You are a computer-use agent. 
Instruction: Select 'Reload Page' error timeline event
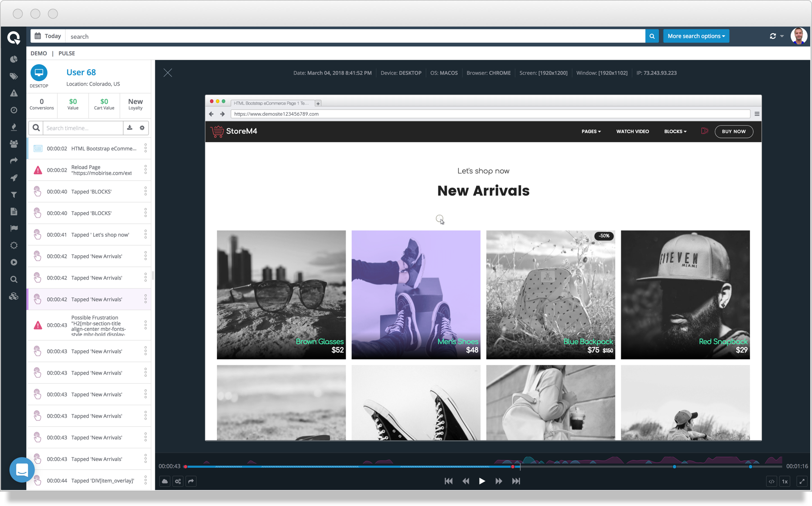tap(89, 170)
